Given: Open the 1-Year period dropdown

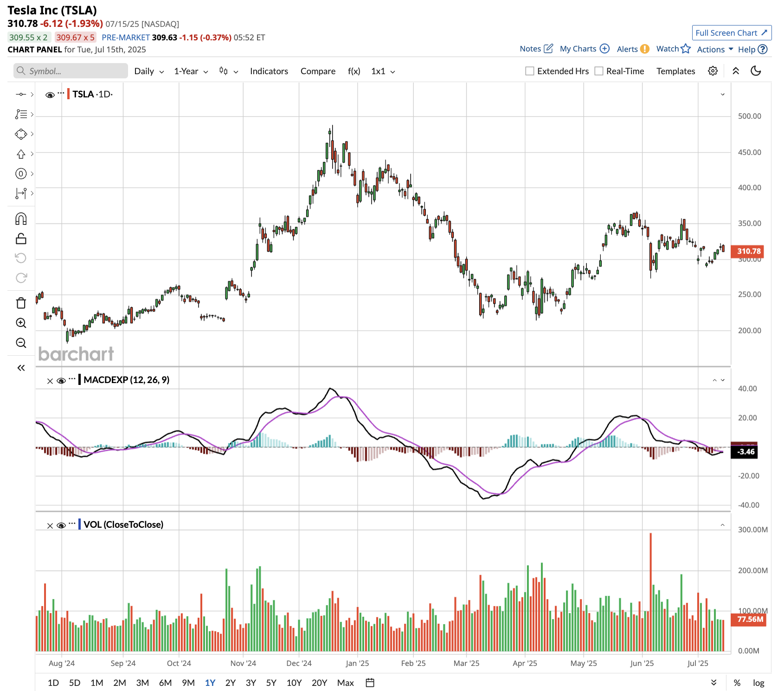Looking at the screenshot, I should [191, 71].
